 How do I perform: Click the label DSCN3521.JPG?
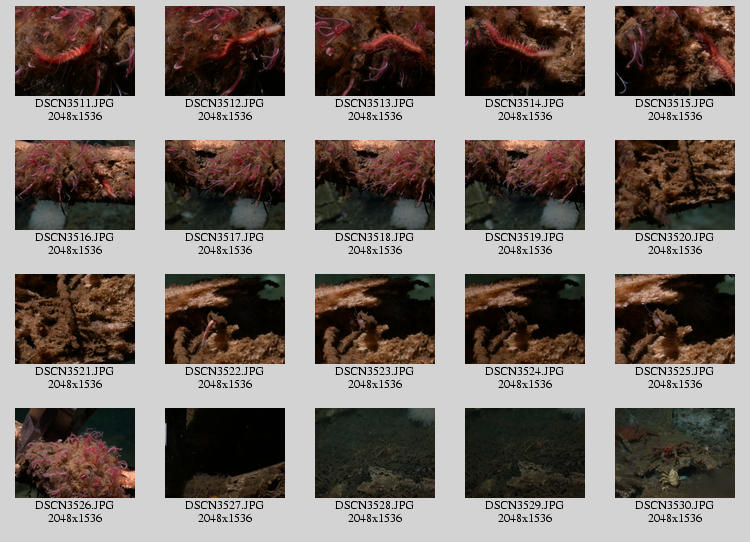click(75, 371)
